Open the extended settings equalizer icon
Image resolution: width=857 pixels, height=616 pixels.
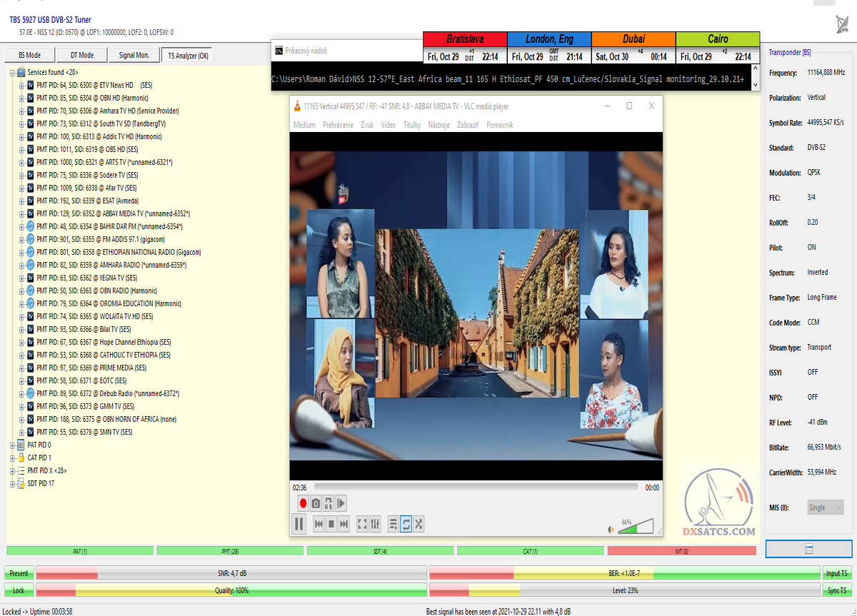(x=375, y=524)
